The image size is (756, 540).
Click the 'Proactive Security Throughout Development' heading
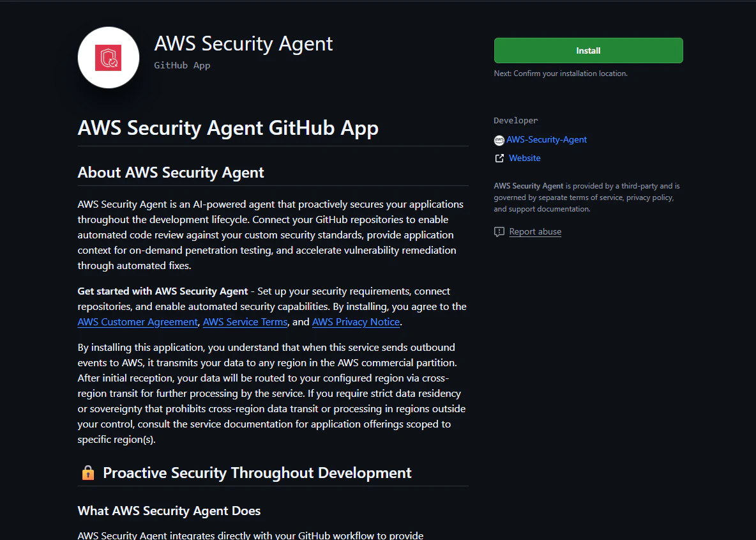coord(257,473)
